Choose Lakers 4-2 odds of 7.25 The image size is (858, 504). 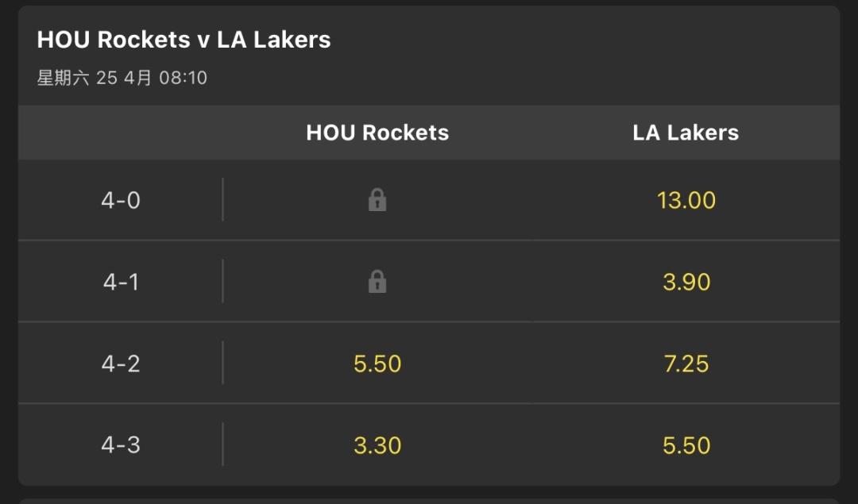point(686,364)
